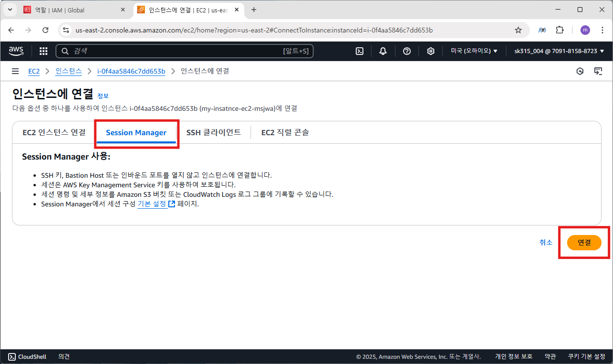The width and height of the screenshot is (613, 364).
Task: Open the region selector 미국 (오하이오)
Action: point(474,51)
